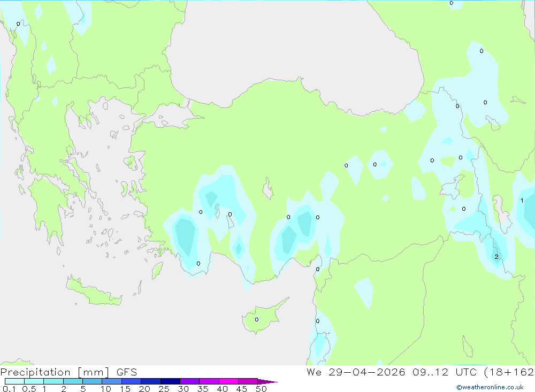Click the "We 29-04-2026" date text
Image resolution: width=535 pixels, height=392 pixels.
pyautogui.click(x=356, y=372)
